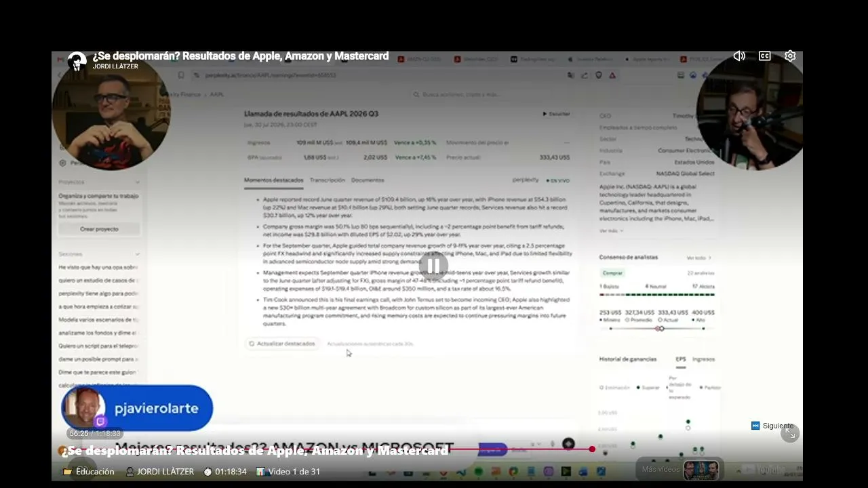The image size is (868, 488).
Task: Open Ver todo in Consenso de analistas
Action: click(699, 258)
